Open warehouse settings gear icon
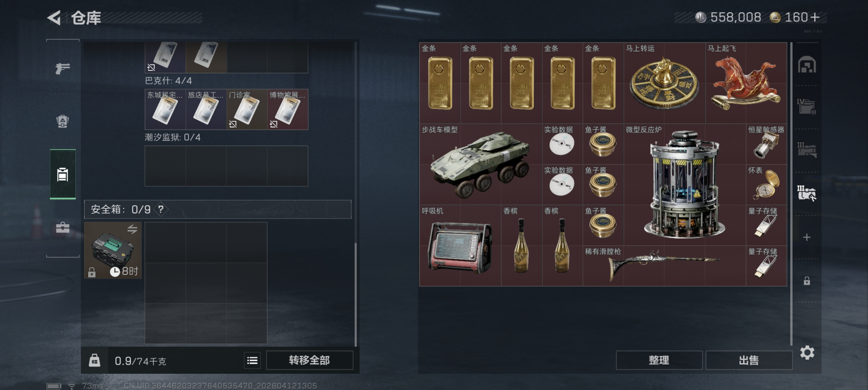This screenshot has width=868, height=390. click(x=807, y=353)
